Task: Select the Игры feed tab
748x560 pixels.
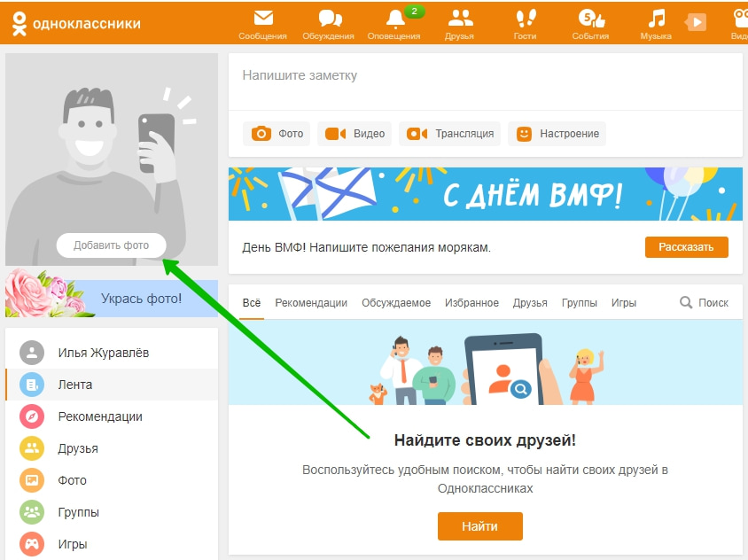Action: 624,303
